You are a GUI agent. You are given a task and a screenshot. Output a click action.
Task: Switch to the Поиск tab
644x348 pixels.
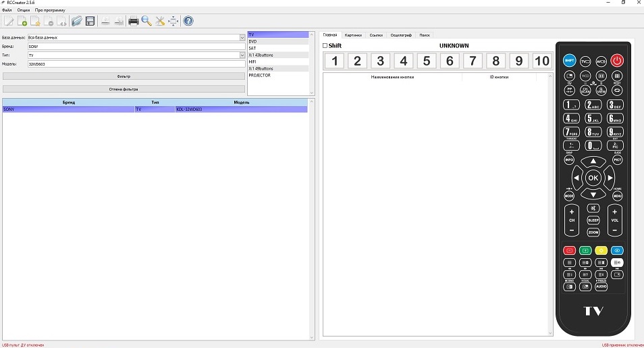pyautogui.click(x=424, y=35)
